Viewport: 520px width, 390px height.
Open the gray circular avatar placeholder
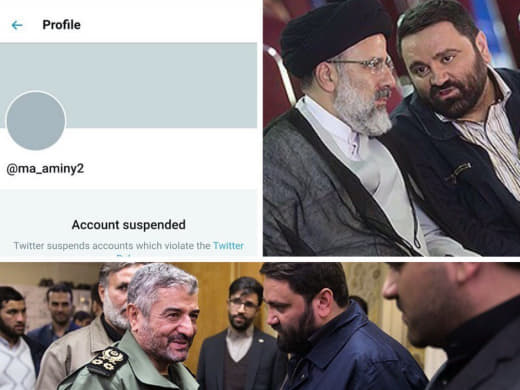[36, 121]
